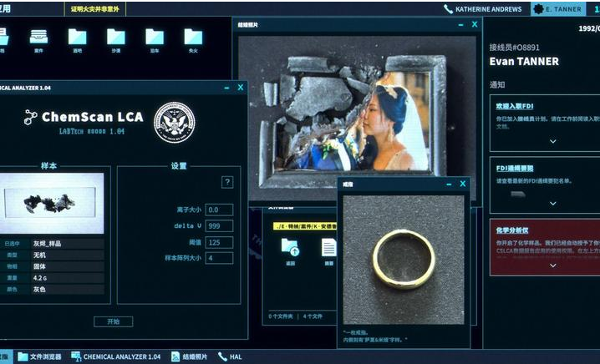The image size is (600, 364).
Task: Click the eagle seal emblem in ChemScan
Action: tap(174, 123)
